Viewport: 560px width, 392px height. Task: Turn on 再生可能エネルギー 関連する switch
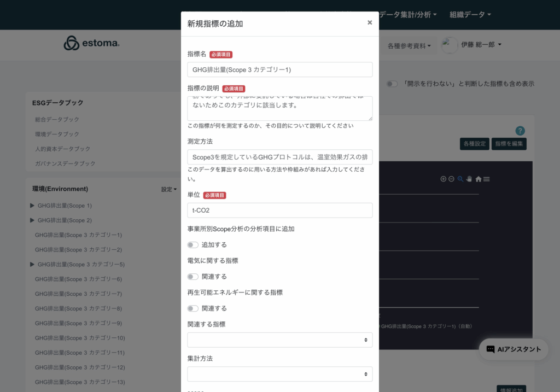(192, 308)
